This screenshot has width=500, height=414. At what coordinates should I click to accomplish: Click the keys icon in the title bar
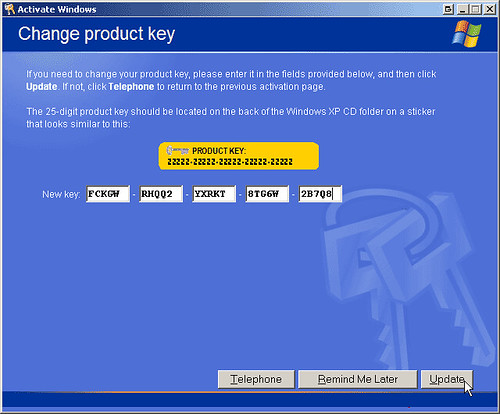tap(10, 9)
